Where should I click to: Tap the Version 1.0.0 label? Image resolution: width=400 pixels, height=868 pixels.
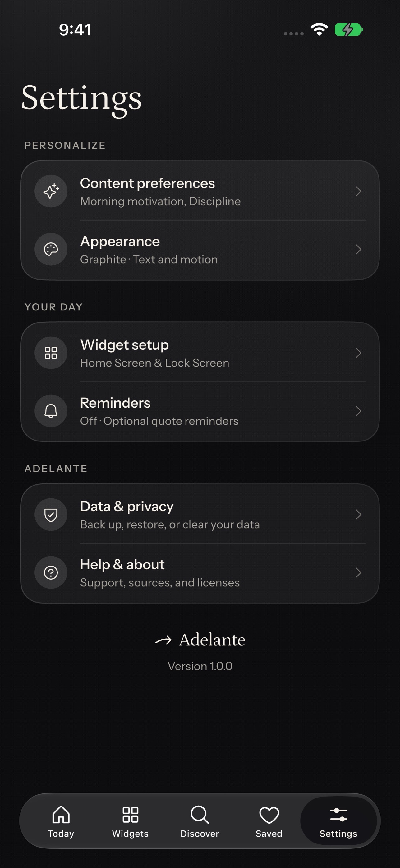point(200,666)
